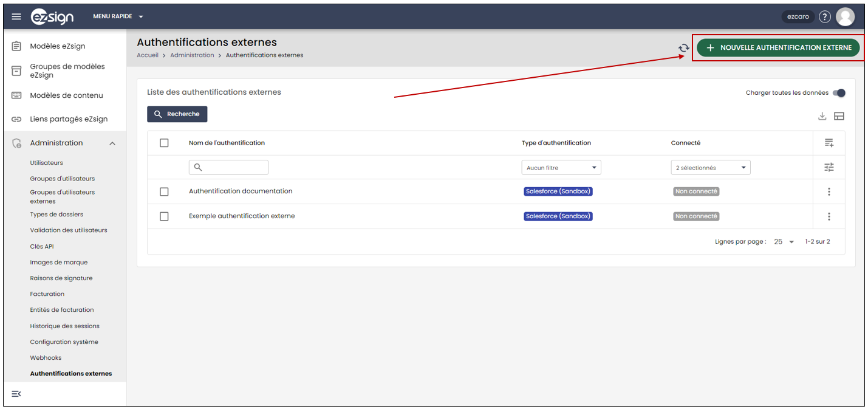Open the Lignes par page dropdown

[x=784, y=242]
